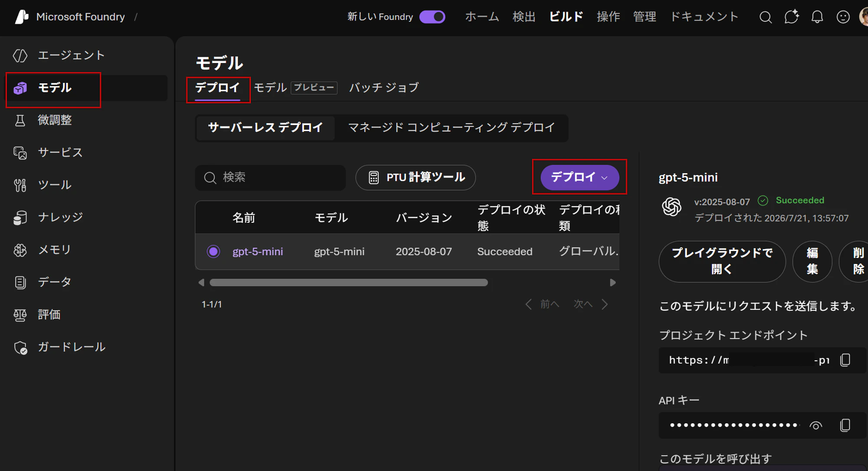Click the ガードレール shield icon

[20, 347]
